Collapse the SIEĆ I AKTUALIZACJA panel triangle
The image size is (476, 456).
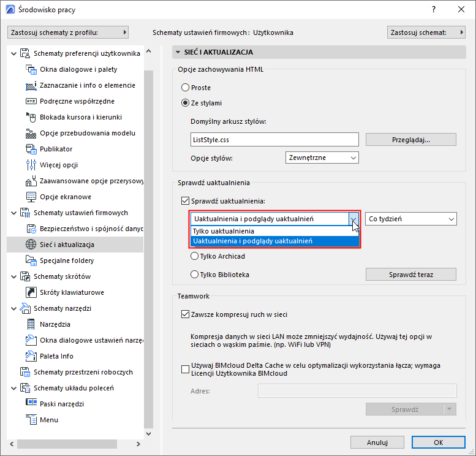[x=178, y=52]
